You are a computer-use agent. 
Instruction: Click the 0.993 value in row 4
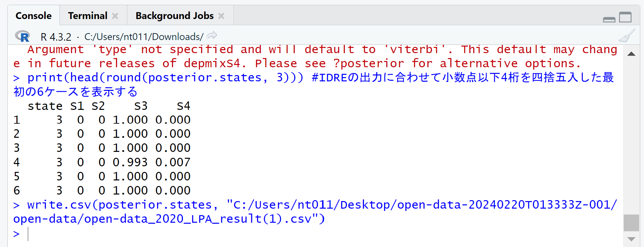[x=130, y=162]
